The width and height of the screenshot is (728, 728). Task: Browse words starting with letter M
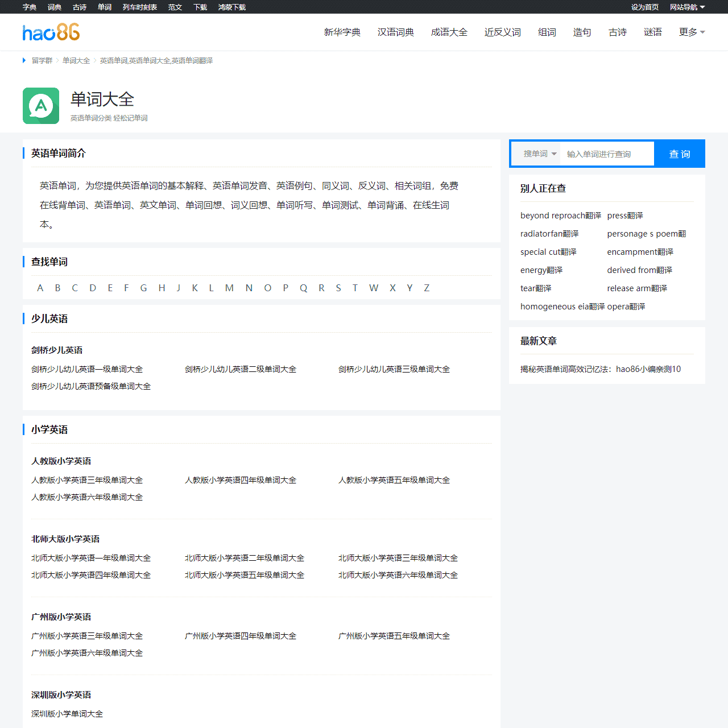(229, 288)
